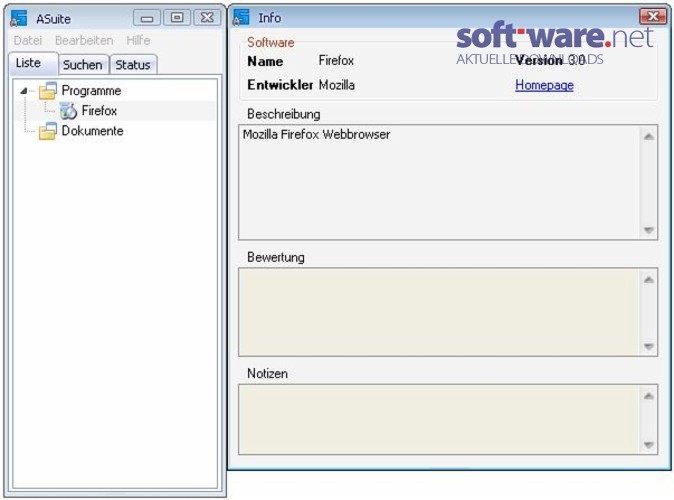
Task: Click into the Notizen field
Action: [x=448, y=419]
